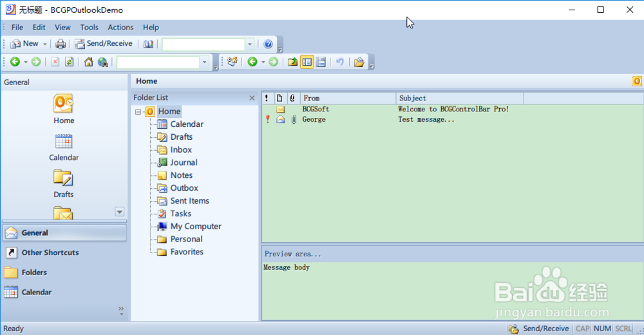644x335 pixels.
Task: Select Inbox in the folder tree
Action: click(181, 149)
